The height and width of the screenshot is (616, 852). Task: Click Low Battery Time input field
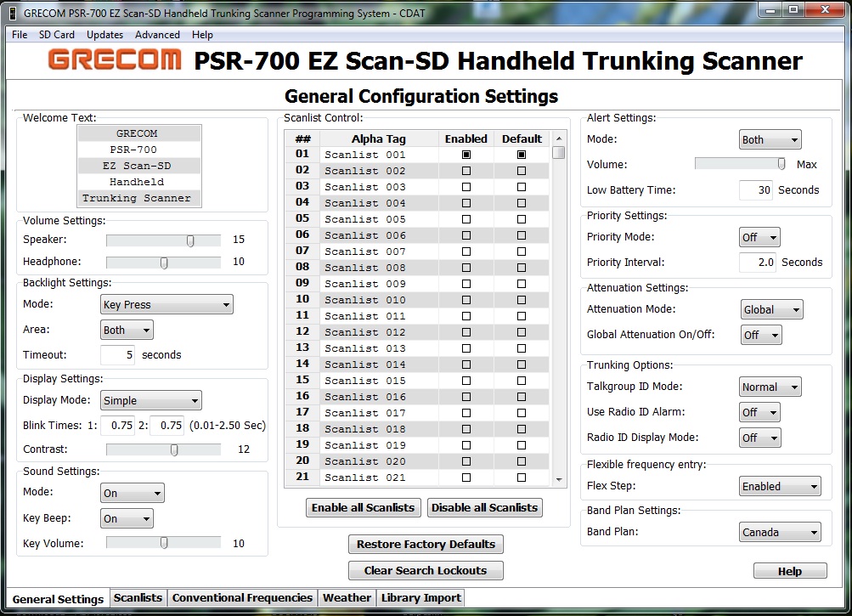(756, 189)
